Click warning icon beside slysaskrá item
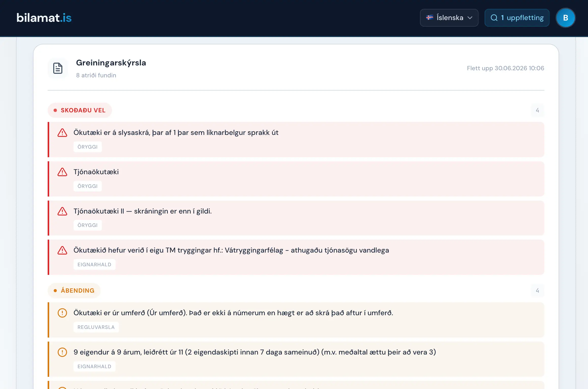Image resolution: width=588 pixels, height=389 pixels. point(62,133)
